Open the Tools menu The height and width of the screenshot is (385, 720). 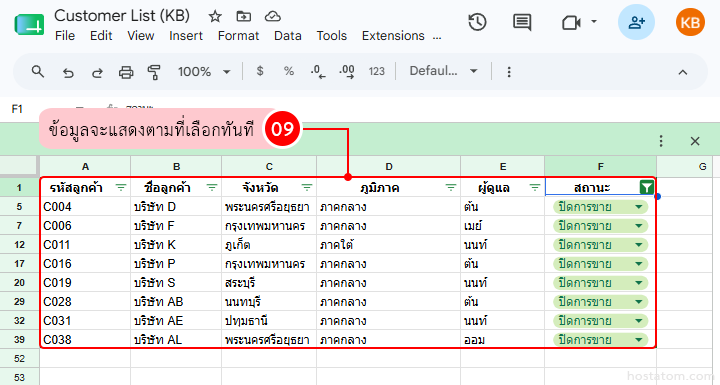click(332, 36)
